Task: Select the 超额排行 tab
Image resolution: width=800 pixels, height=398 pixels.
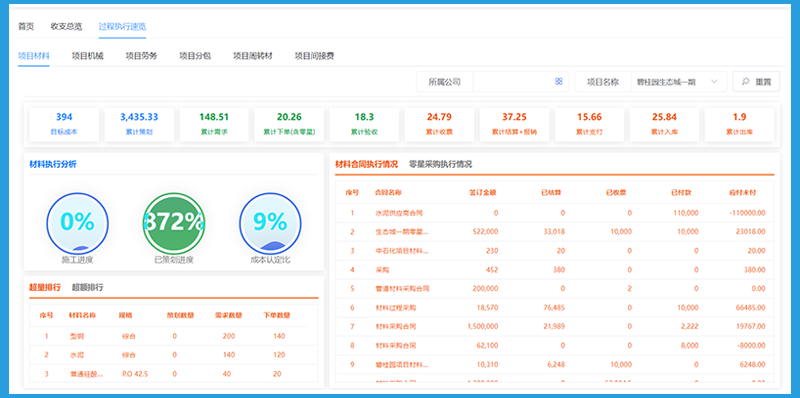Action: pyautogui.click(x=88, y=287)
